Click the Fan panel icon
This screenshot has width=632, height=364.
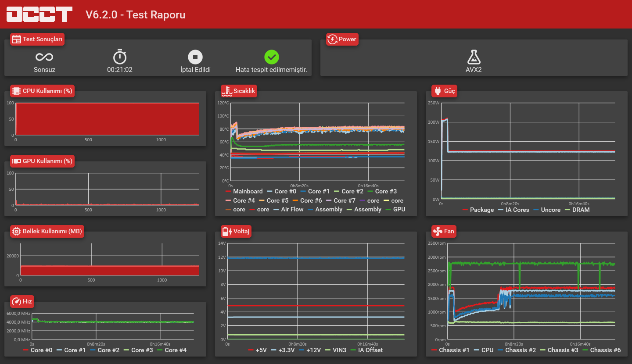pyautogui.click(x=438, y=231)
